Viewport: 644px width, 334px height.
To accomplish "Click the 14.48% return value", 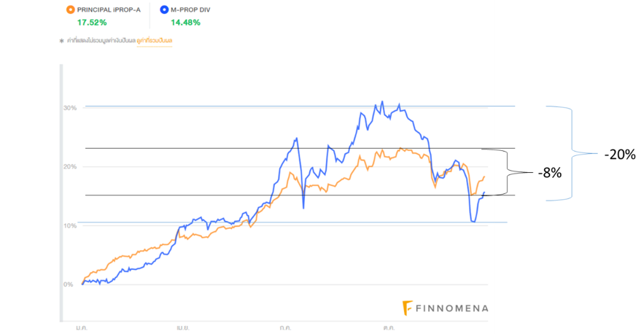I will pos(185,23).
